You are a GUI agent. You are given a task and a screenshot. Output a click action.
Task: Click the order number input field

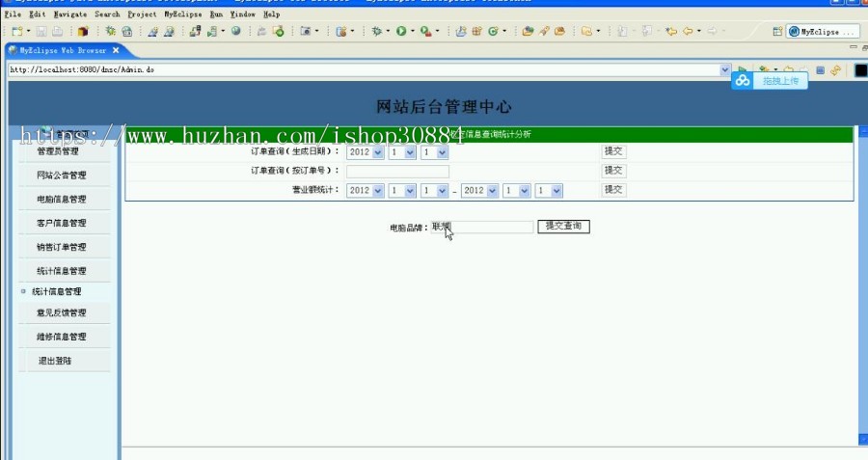pos(397,172)
